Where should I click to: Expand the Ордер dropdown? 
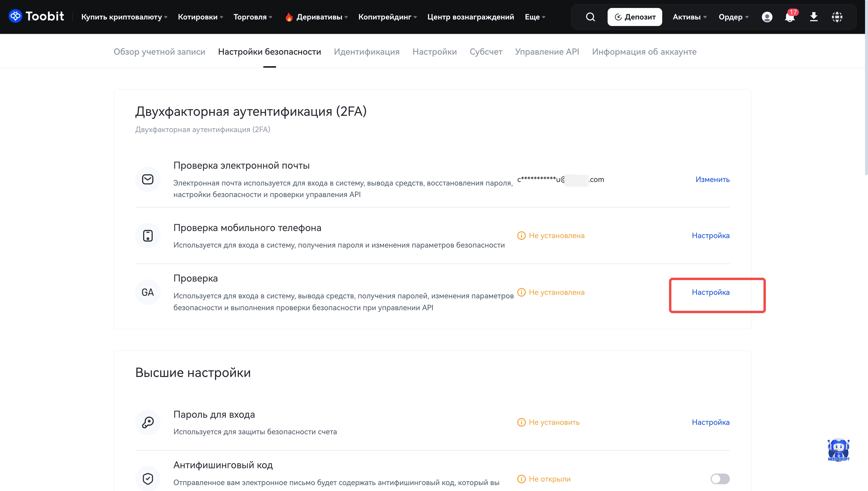tap(733, 17)
